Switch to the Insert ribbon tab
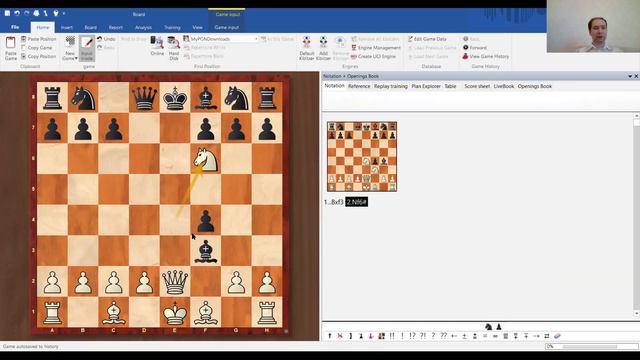640x360 pixels. [x=67, y=27]
